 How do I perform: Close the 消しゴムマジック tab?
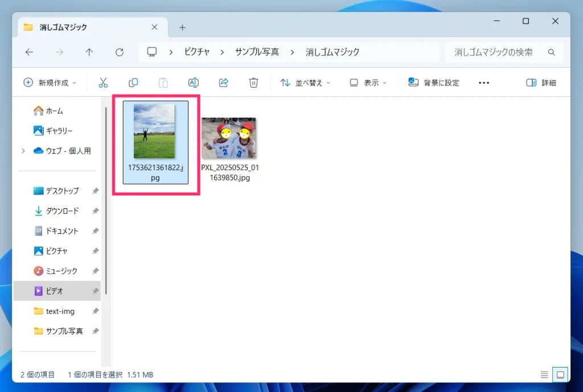(x=154, y=27)
